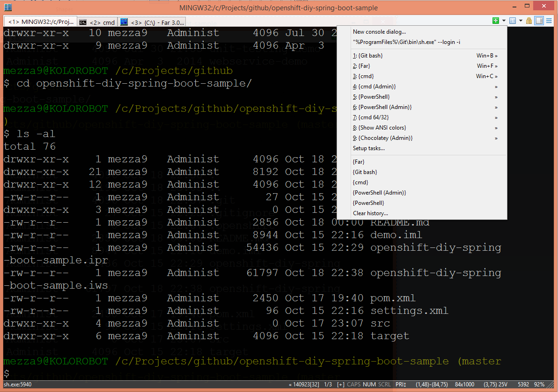Switch to the <3> Far 3.0 tab
This screenshot has height=392, width=558.
pos(153,22)
